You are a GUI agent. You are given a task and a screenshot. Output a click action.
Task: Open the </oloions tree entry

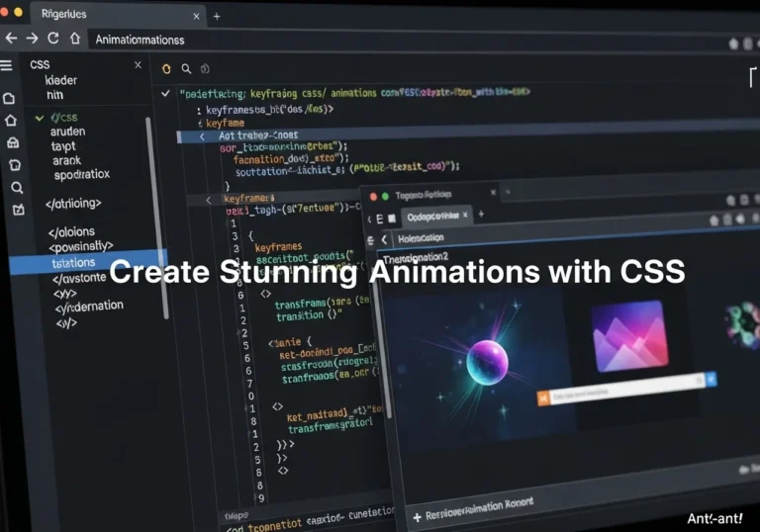(x=71, y=232)
